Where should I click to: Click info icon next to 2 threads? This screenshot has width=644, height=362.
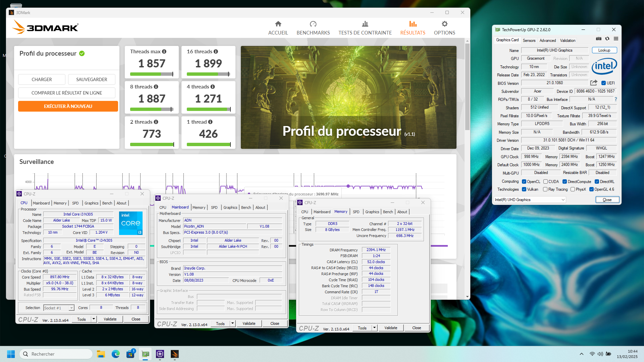(x=156, y=122)
